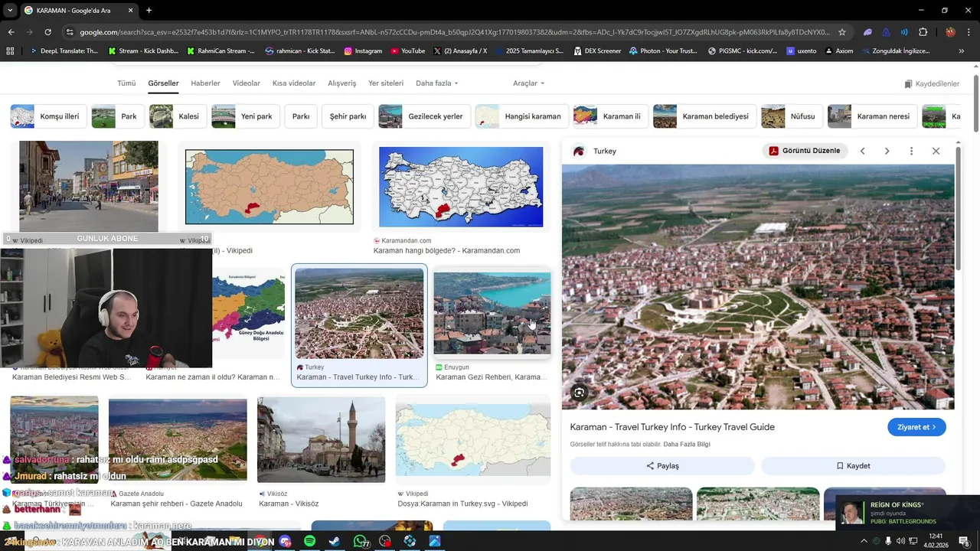Select the Komşu illeri filter chip
980x551 pixels.
[47, 116]
